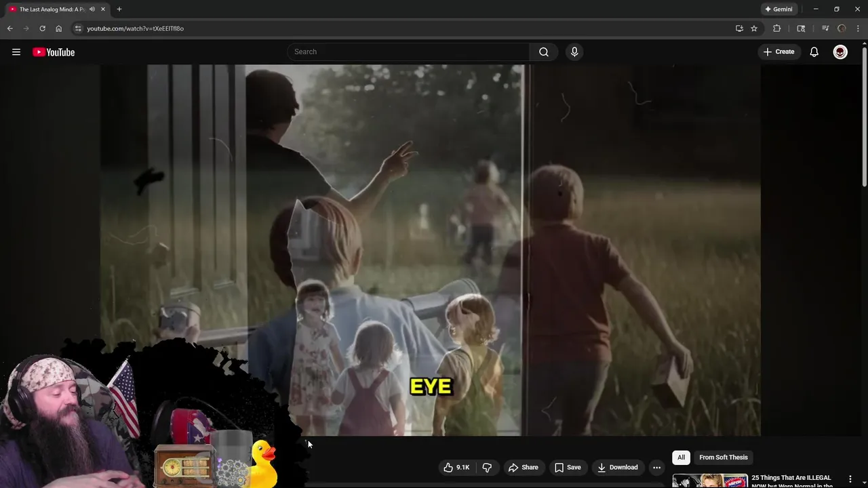
Task: Share this video
Action: [x=523, y=467]
